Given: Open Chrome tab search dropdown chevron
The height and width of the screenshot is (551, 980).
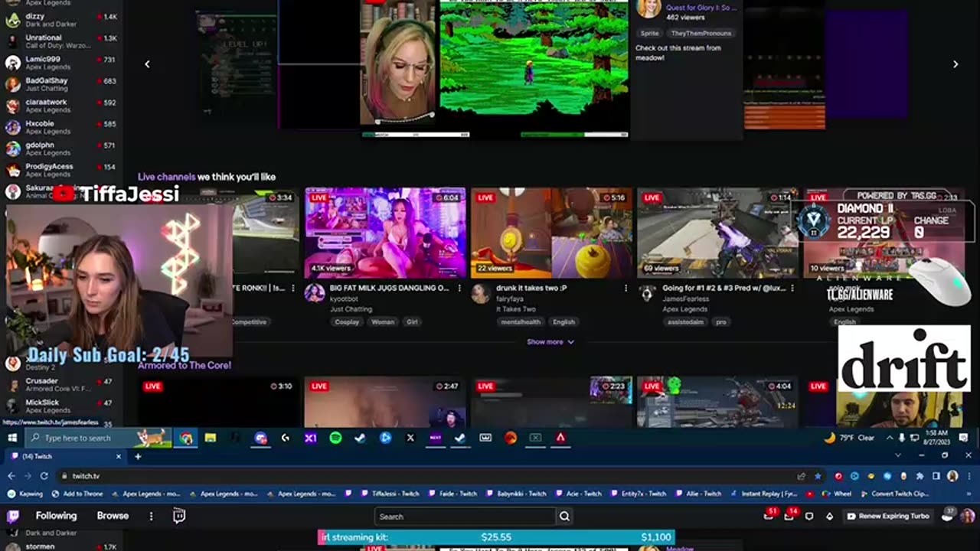Looking at the screenshot, I should (898, 455).
